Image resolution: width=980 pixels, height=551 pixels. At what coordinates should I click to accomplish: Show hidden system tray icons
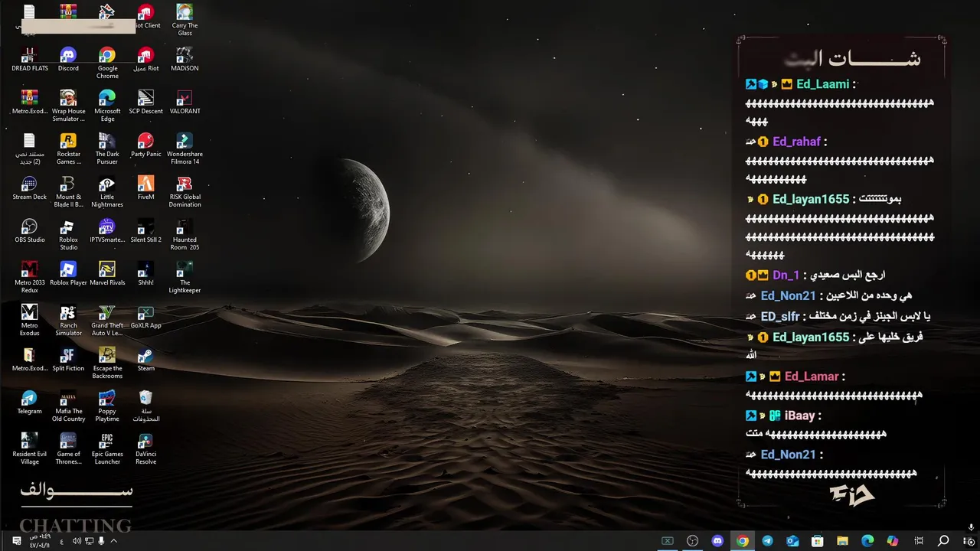pyautogui.click(x=113, y=541)
